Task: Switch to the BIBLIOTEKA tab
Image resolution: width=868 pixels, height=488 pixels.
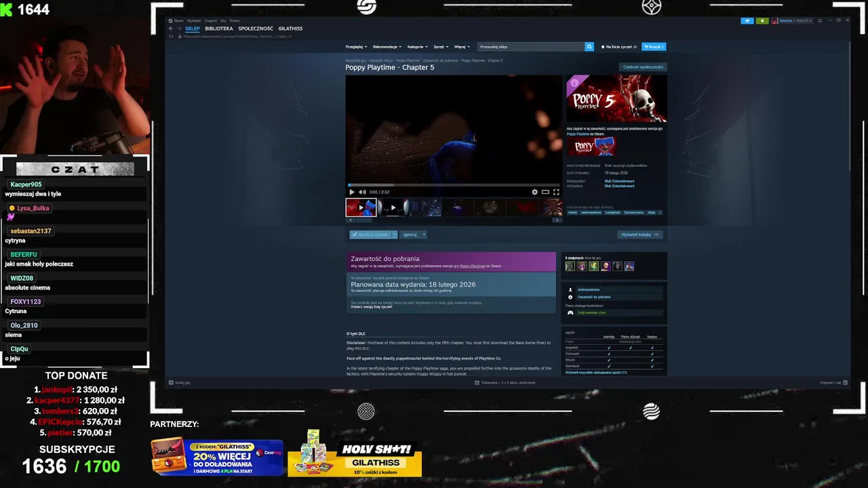Action: pyautogui.click(x=219, y=28)
